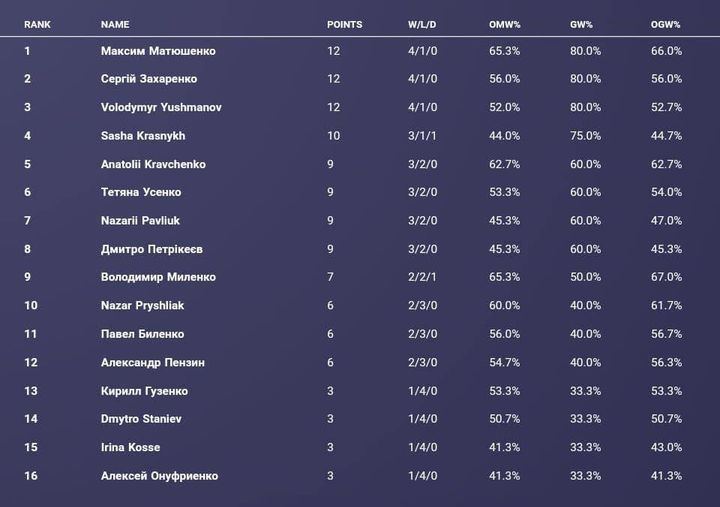Click the RANK column header
Image resolution: width=720 pixels, height=507 pixels.
(x=38, y=24)
